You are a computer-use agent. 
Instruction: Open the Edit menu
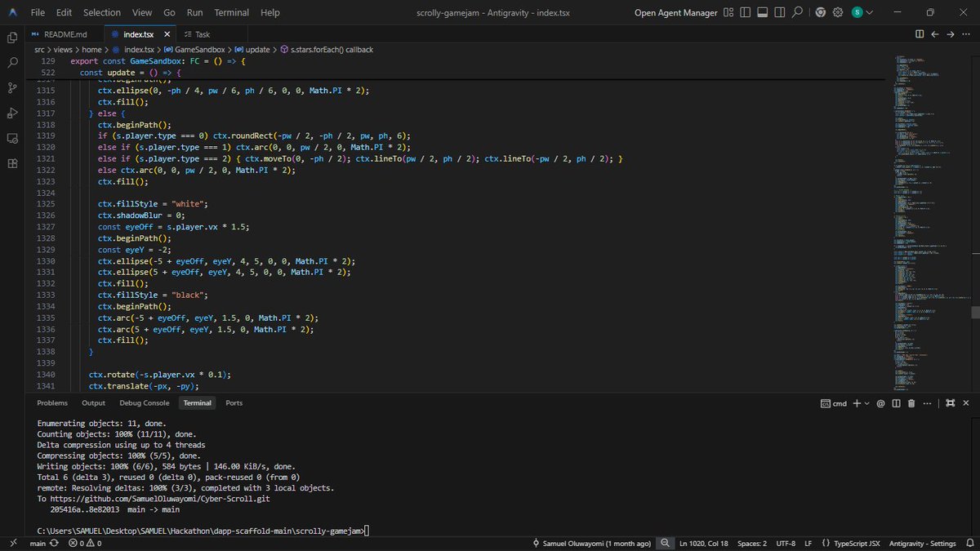tap(65, 12)
